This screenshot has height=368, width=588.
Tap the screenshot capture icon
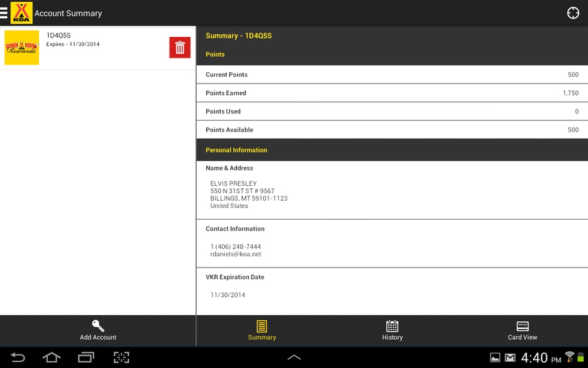point(121,358)
